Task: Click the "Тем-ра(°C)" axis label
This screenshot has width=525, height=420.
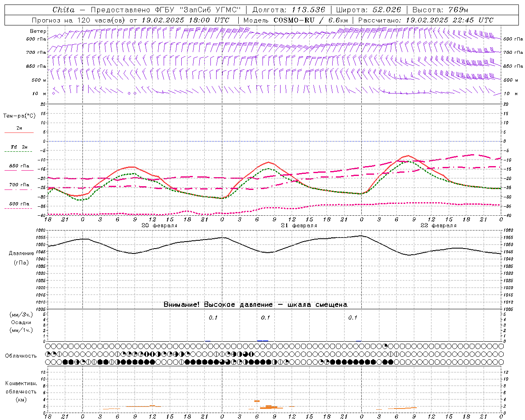Action: click(19, 116)
